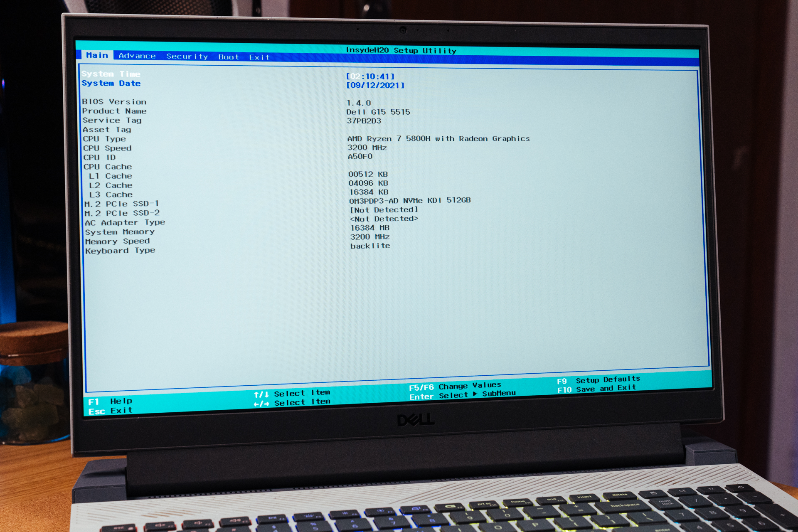Select the System Time field value
This screenshot has height=532, width=798.
[x=370, y=76]
